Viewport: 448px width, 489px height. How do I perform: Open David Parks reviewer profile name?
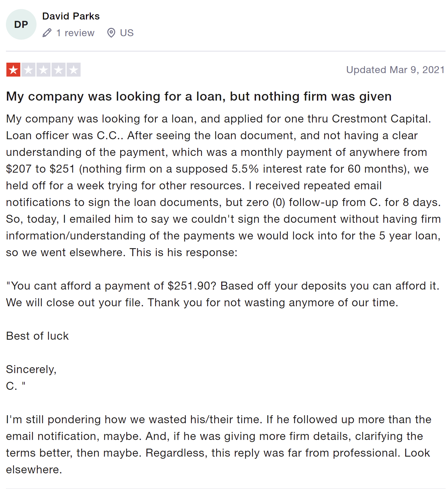click(x=71, y=16)
